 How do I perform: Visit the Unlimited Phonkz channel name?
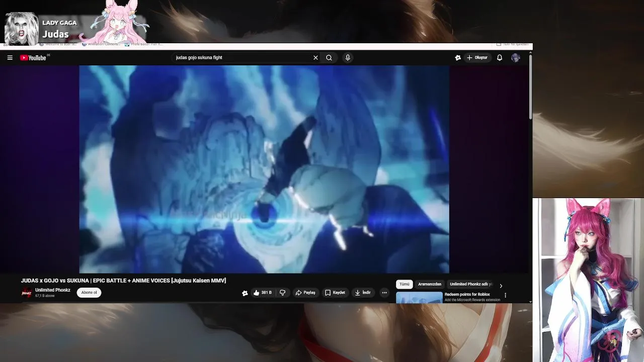53,290
